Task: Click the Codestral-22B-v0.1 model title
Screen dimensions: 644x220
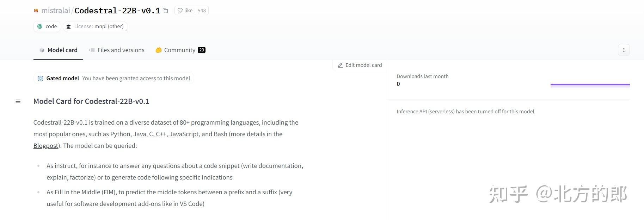Action: pyautogui.click(x=117, y=11)
